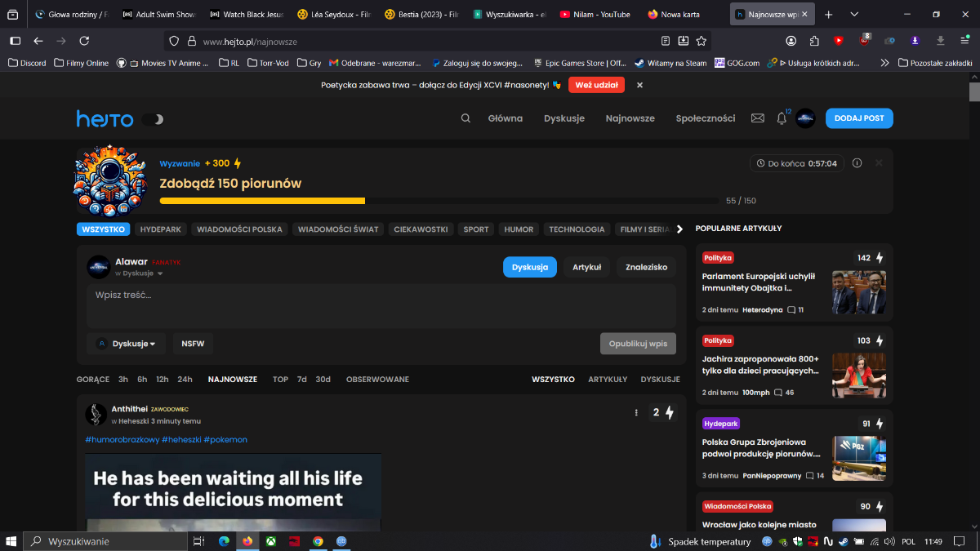Click the challenge progress bar
Viewport: 980px width, 551px height.
pyautogui.click(x=439, y=201)
